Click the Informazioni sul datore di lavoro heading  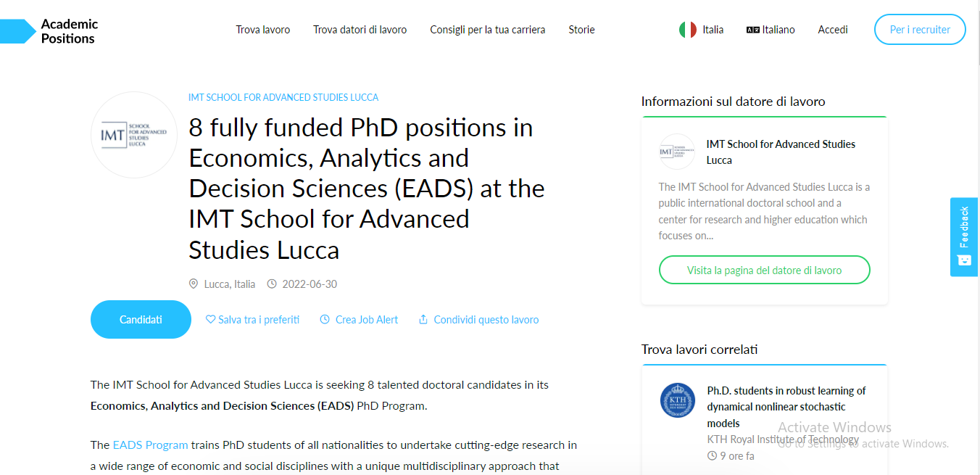[733, 102]
